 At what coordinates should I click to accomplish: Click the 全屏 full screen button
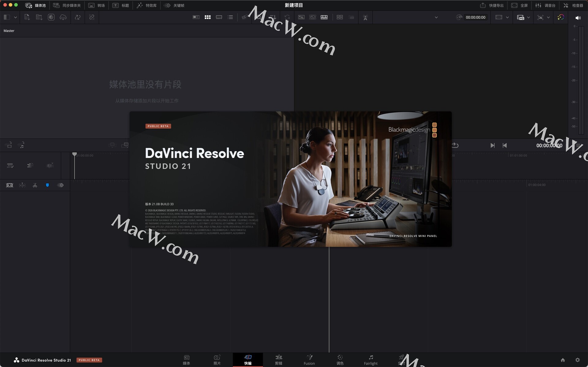[x=519, y=6]
